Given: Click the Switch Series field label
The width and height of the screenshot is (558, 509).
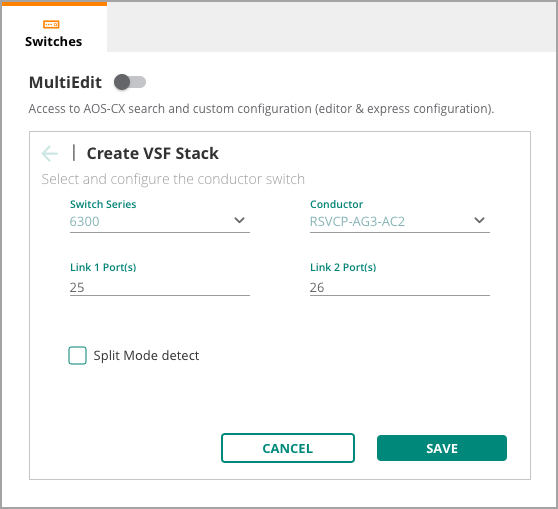Looking at the screenshot, I should pos(103,204).
